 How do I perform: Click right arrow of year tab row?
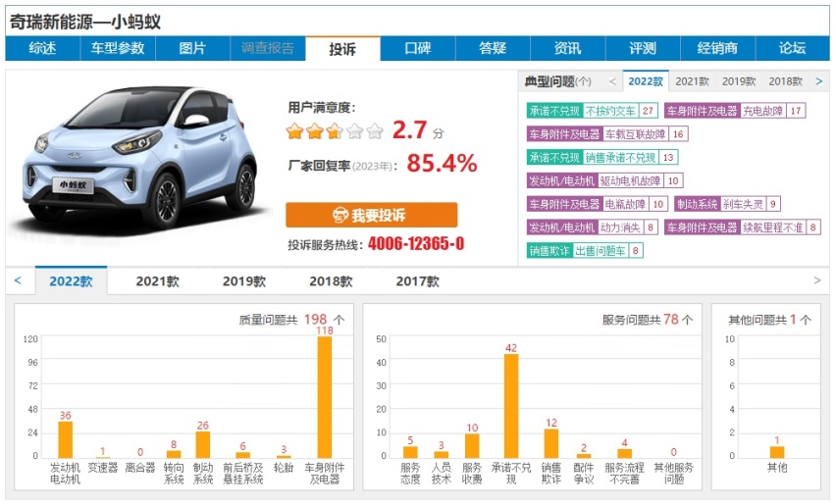pos(817,280)
